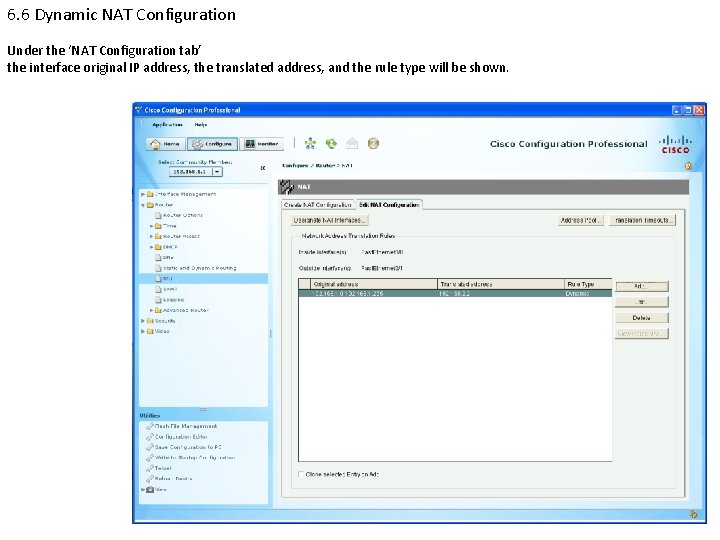Open the Home view in the toolbar

pyautogui.click(x=166, y=144)
